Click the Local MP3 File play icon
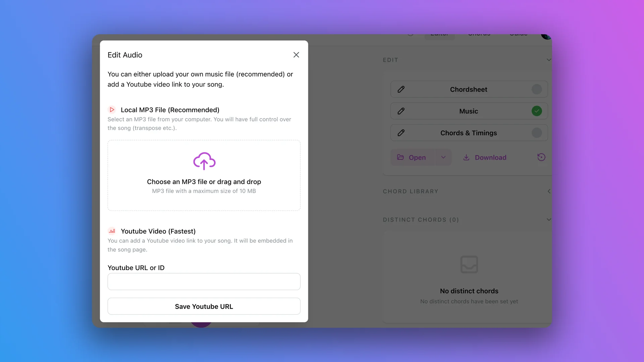 pyautogui.click(x=112, y=110)
